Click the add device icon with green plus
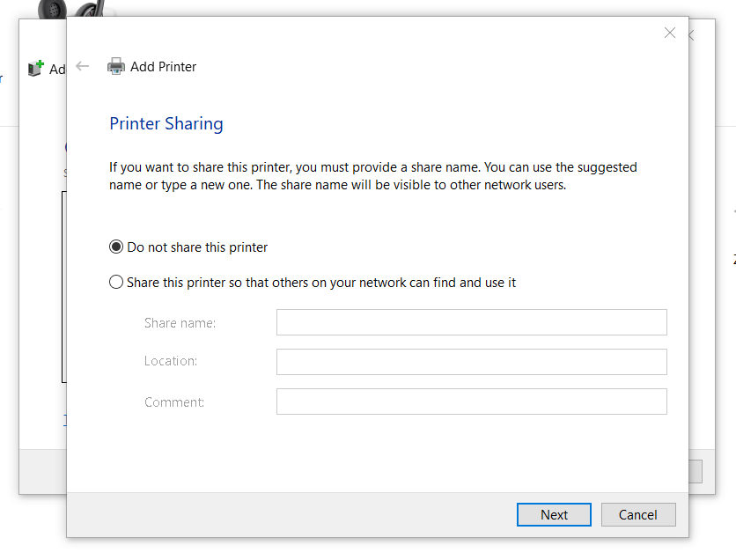 click(36, 68)
